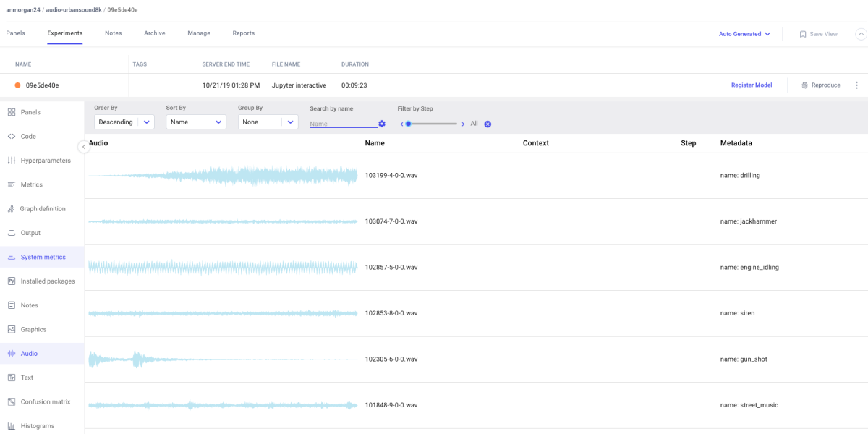
Task: Open the Group By None dropdown
Action: click(x=268, y=122)
